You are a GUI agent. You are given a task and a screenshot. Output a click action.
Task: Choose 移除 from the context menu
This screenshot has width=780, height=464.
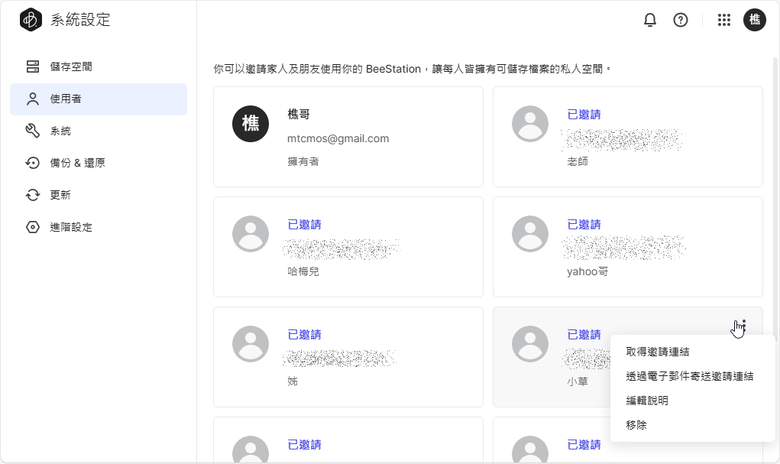point(692,425)
